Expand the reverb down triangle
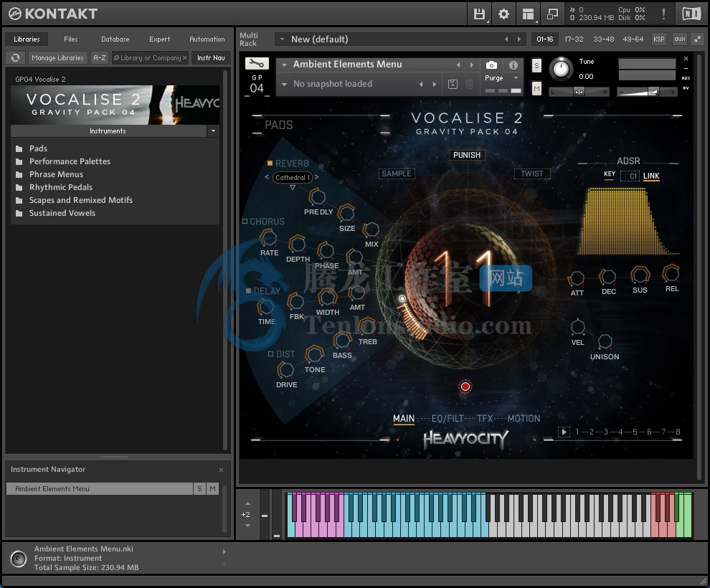Screen dimensions: 710x588 click(x=293, y=187)
